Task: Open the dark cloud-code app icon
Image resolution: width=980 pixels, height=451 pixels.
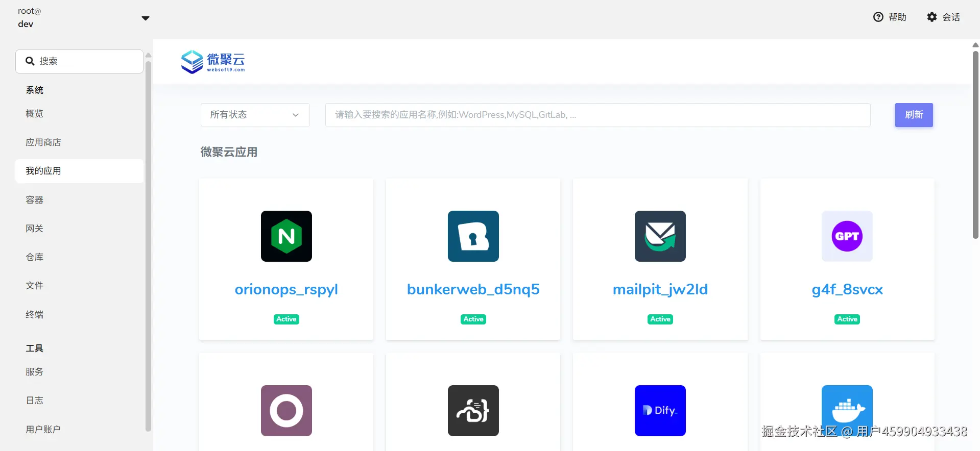Action: pos(473,411)
